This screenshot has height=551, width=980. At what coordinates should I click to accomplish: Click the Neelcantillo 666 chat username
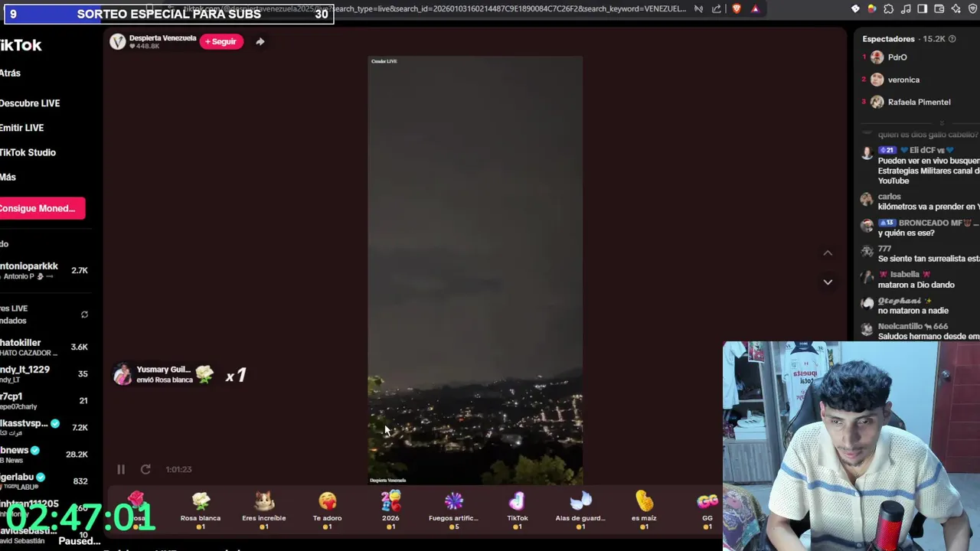pos(913,326)
